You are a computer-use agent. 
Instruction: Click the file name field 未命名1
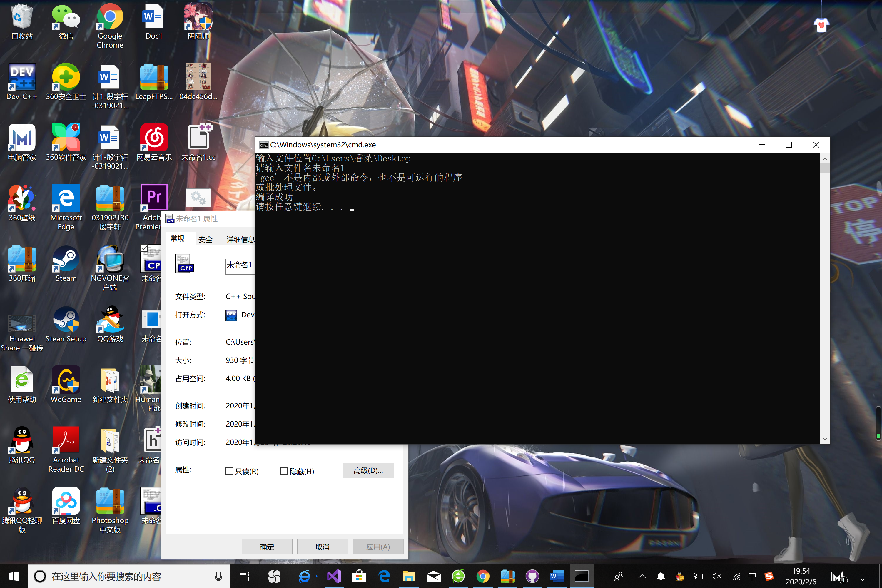coord(240,266)
